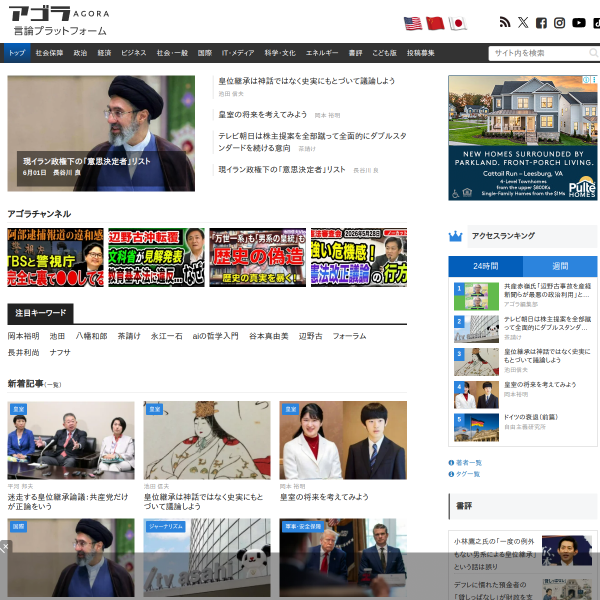Screen dimensions: 600x600
Task: Open the 政治 menu item
Action: pyautogui.click(x=80, y=53)
